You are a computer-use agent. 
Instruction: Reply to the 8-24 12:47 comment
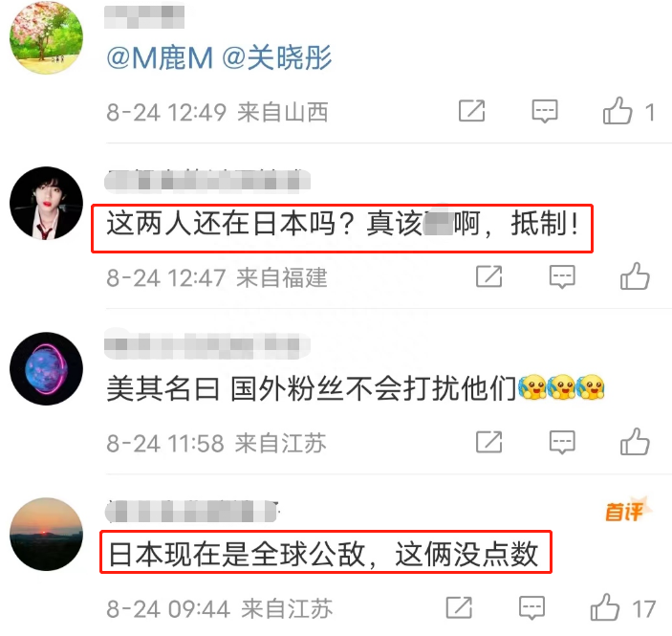coord(562,276)
